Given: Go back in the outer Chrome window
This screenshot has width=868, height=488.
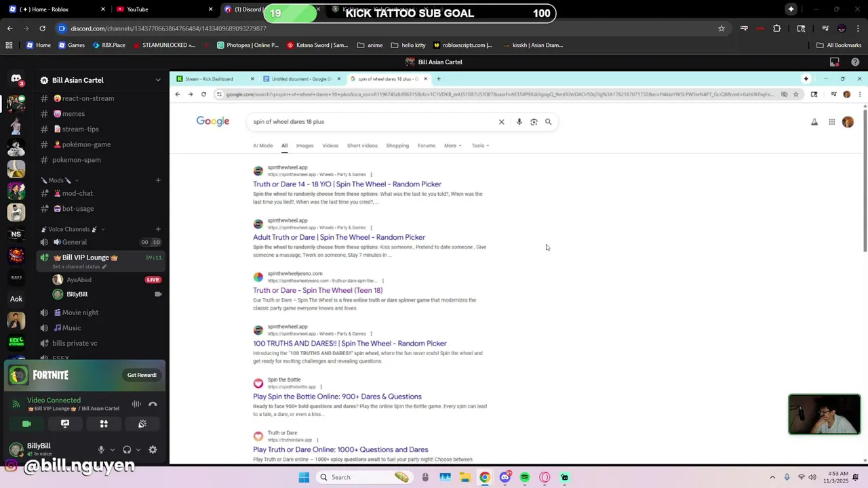Looking at the screenshot, I should pos(10,28).
